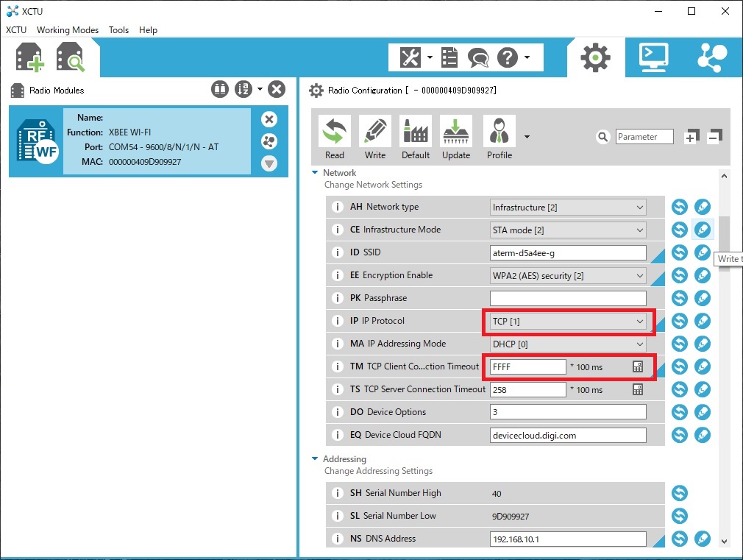
Task: Open the TM timeout calculator icon
Action: [638, 366]
